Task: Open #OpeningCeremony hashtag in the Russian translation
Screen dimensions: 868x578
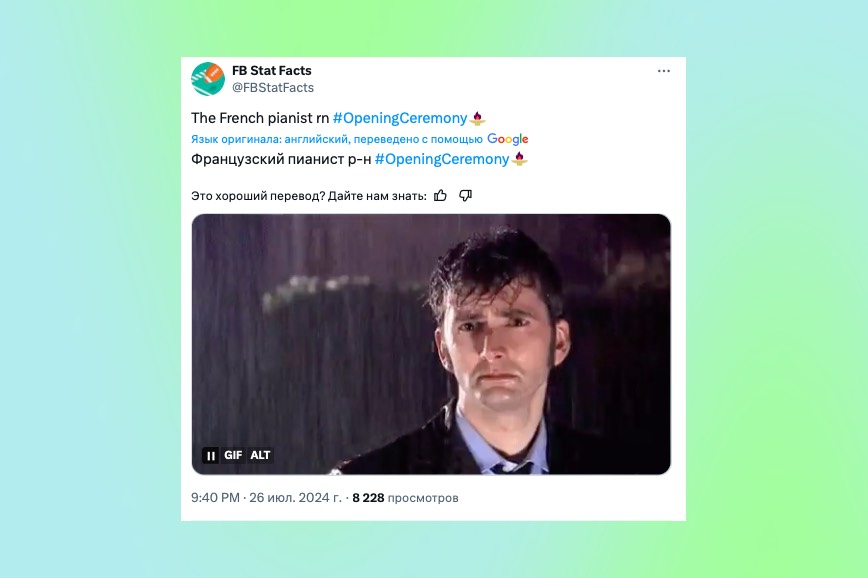Action: pos(442,159)
